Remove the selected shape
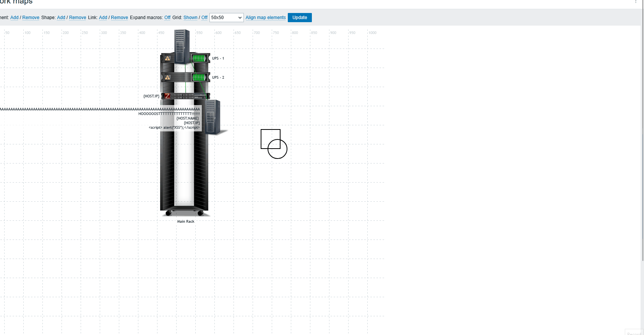 tap(78, 18)
